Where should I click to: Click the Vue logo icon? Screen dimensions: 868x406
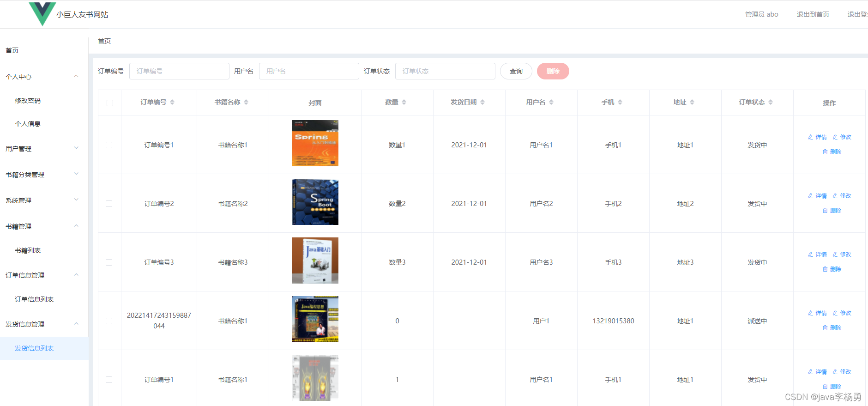coord(42,13)
